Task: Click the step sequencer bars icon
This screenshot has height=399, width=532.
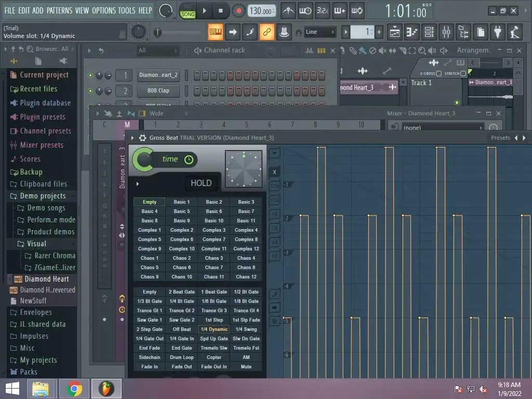Action: (321, 50)
